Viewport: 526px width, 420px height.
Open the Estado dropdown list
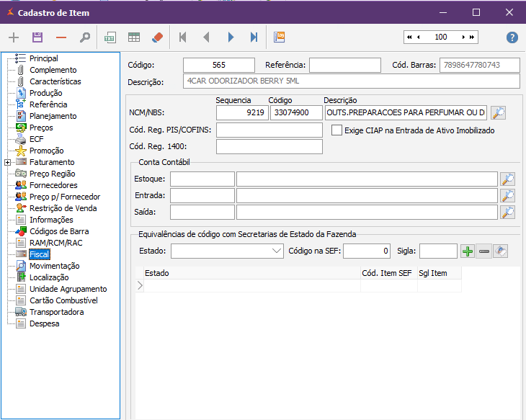[277, 251]
